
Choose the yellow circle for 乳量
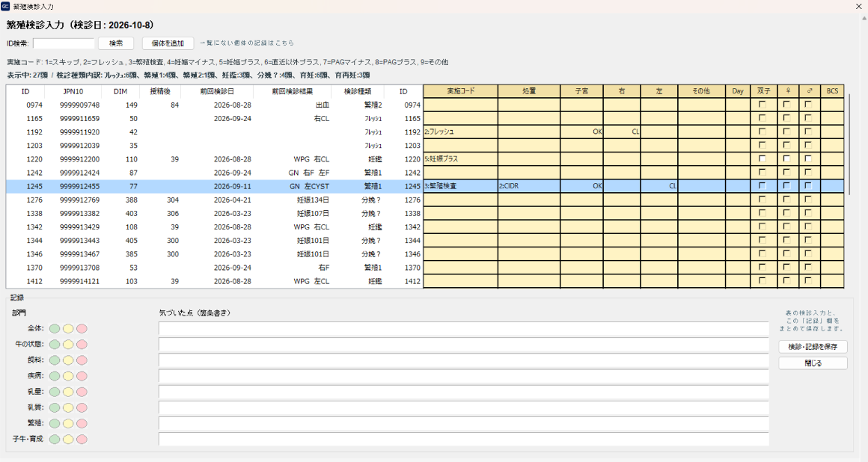point(68,392)
